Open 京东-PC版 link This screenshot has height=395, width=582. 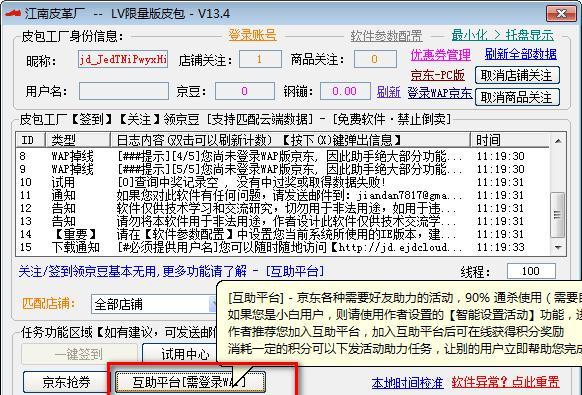pos(437,75)
